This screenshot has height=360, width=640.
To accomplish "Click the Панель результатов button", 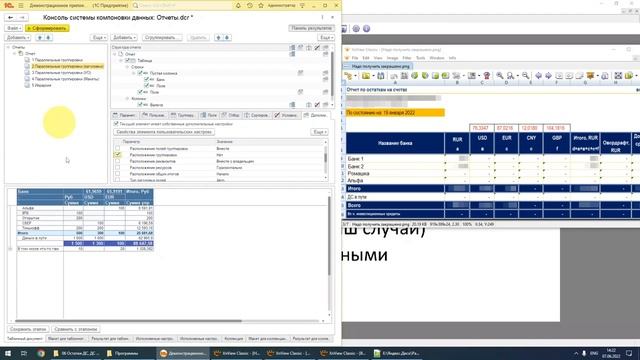I will [x=311, y=28].
